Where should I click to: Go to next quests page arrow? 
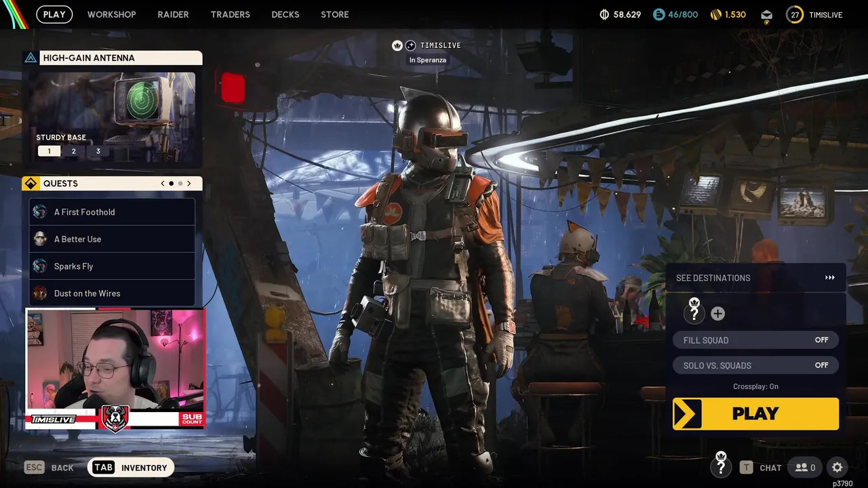(x=189, y=184)
